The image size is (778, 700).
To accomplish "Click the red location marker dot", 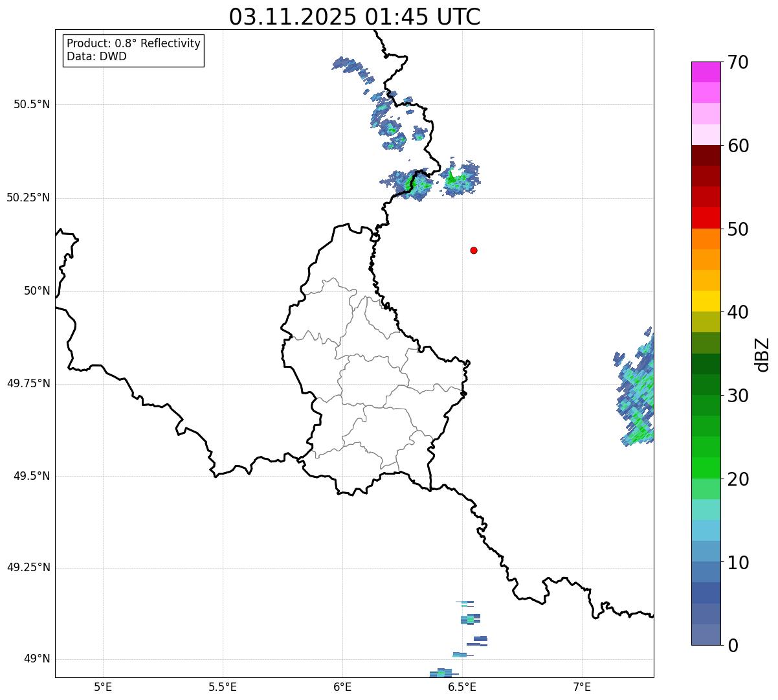I will click(474, 250).
